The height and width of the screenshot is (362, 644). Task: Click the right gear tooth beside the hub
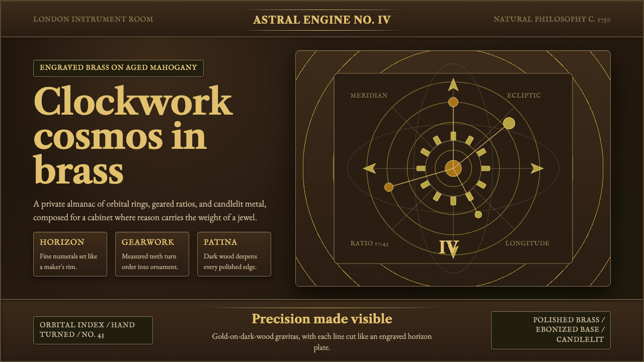[x=486, y=168]
